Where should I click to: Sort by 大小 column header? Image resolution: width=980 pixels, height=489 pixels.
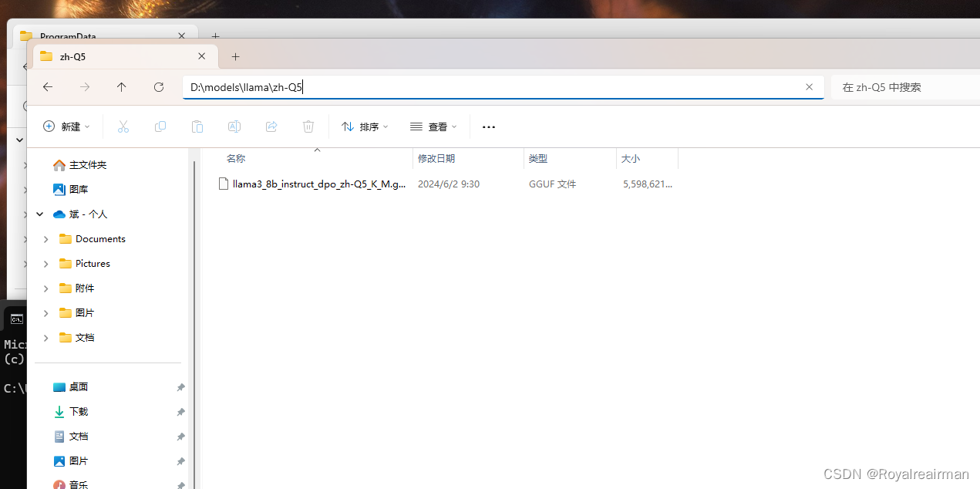click(631, 158)
